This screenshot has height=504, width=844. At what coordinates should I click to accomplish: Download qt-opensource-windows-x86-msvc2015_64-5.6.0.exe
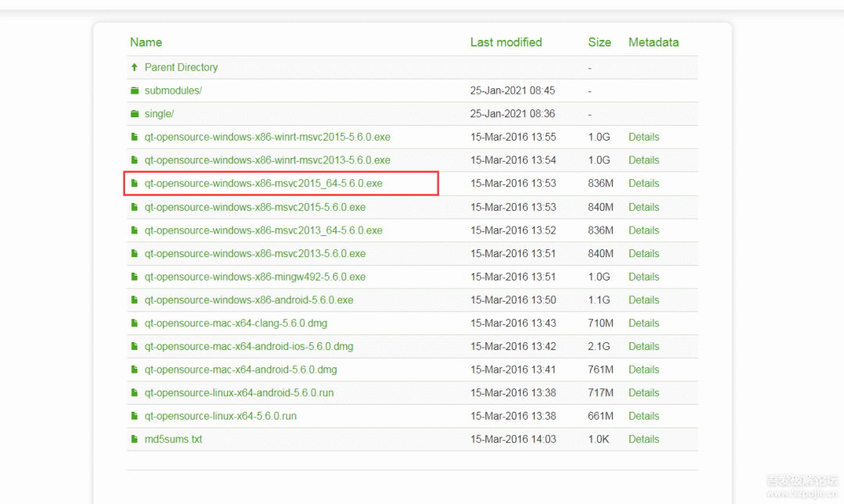[x=263, y=183]
